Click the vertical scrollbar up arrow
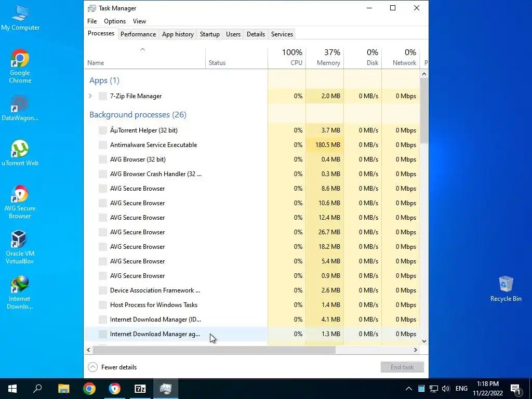Viewport: 532px width, 399px height. click(x=424, y=74)
